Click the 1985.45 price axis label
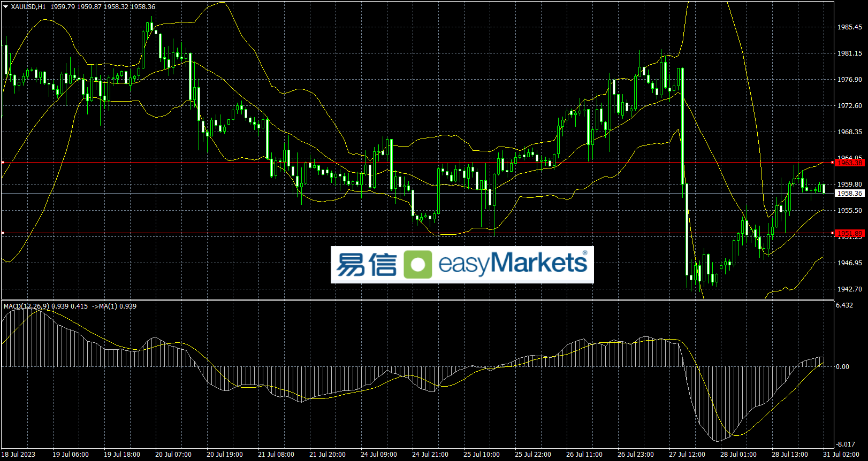Image resolution: width=868 pixels, height=461 pixels. pos(850,27)
